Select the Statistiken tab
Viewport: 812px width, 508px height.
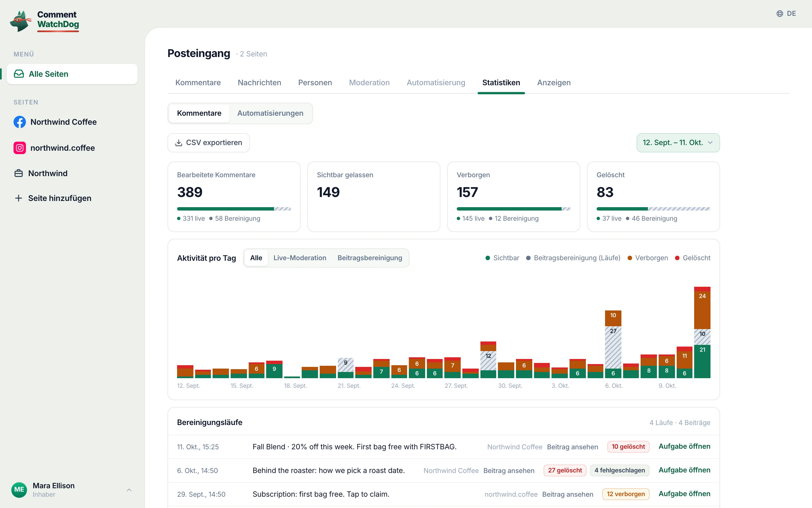point(501,83)
